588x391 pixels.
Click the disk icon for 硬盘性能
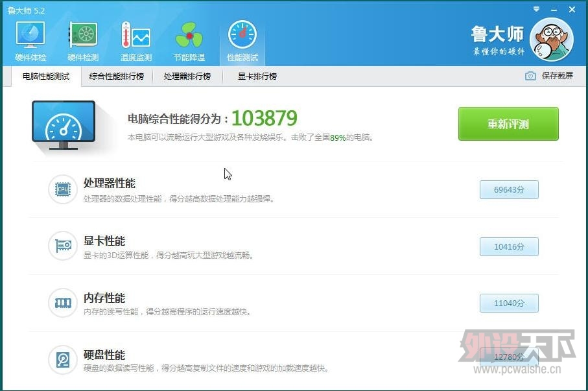click(x=63, y=360)
